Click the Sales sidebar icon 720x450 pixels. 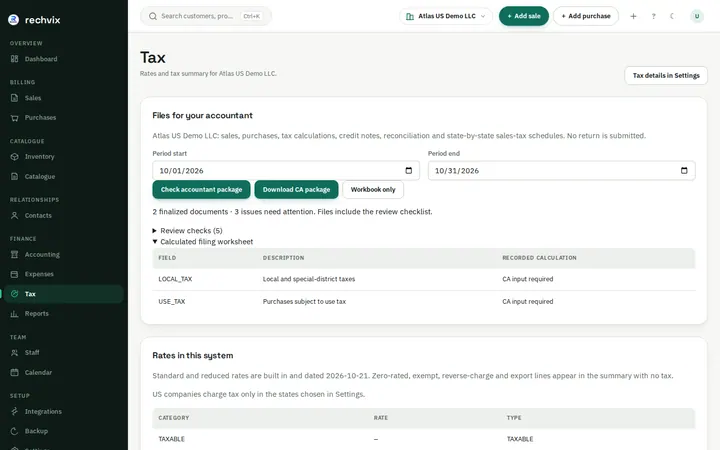15,98
